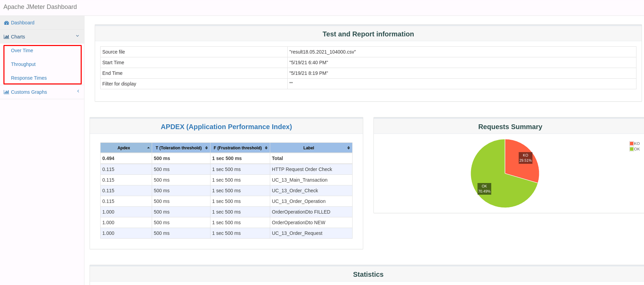Select the UC_13_Order_Request table row
This screenshot has width=644, height=285.
(226, 233)
